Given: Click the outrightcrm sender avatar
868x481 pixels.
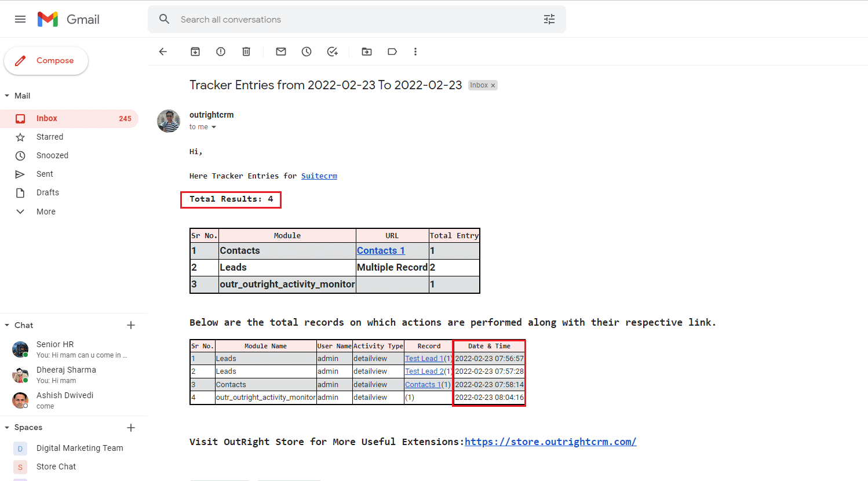Looking at the screenshot, I should pyautogui.click(x=169, y=121).
